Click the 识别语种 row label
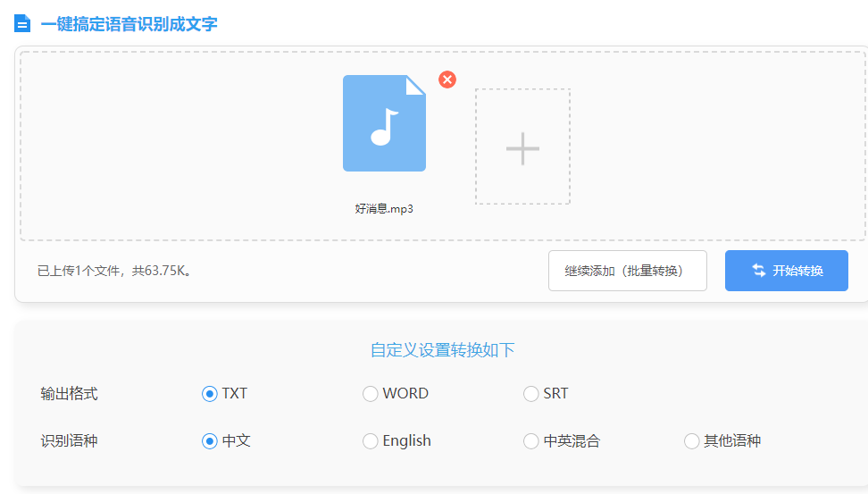The height and width of the screenshot is (494, 868). [x=69, y=441]
